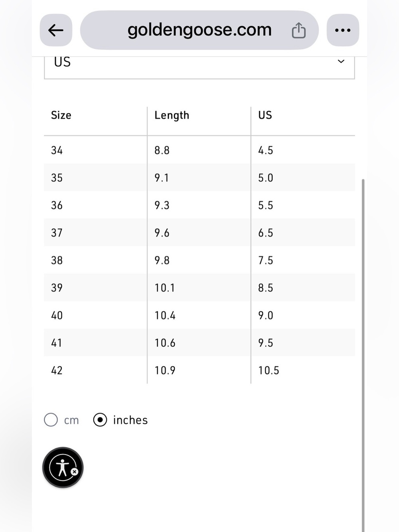399x532 pixels.
Task: Tap the back arrow button
Action: pyautogui.click(x=56, y=30)
